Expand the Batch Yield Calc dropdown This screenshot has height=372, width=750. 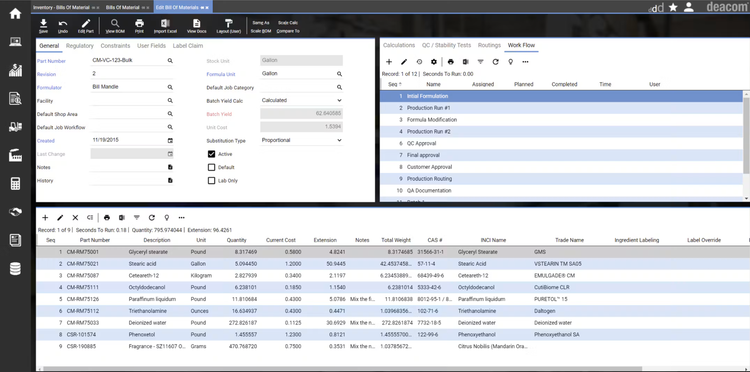coord(302,100)
